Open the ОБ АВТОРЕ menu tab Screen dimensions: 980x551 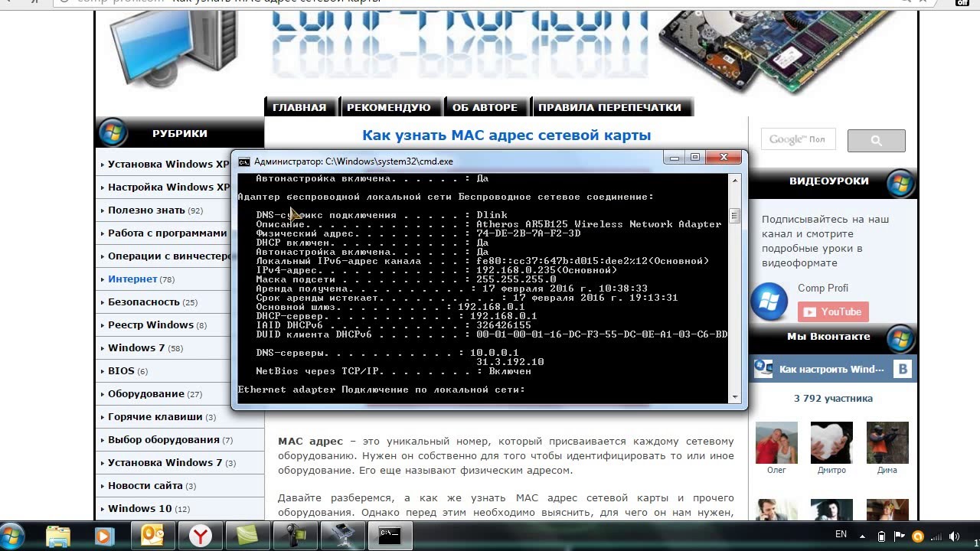(x=485, y=107)
